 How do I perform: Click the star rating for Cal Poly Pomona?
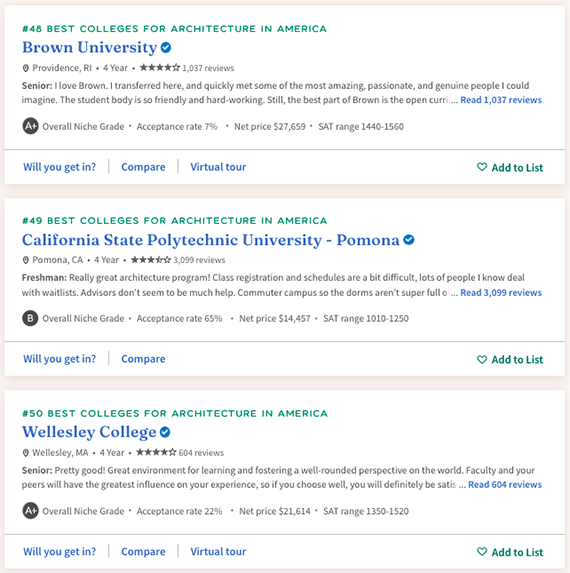point(151,260)
